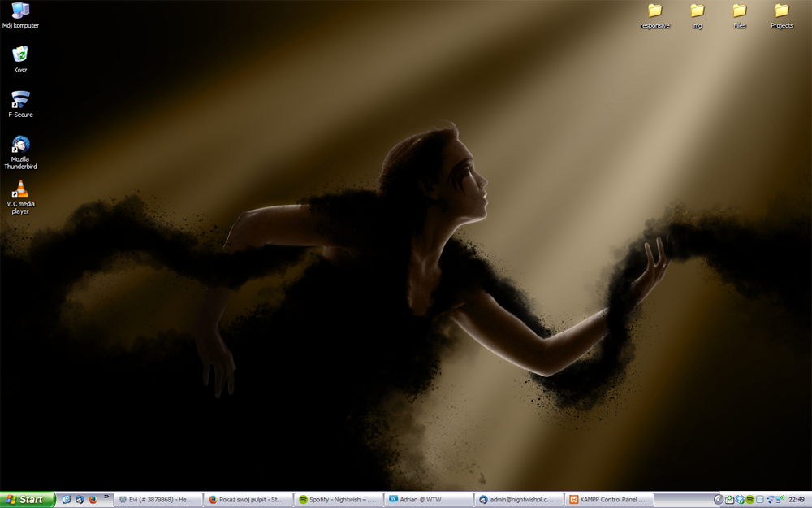Click the Spotify icon in system tray
The image size is (812, 508).
point(749,500)
